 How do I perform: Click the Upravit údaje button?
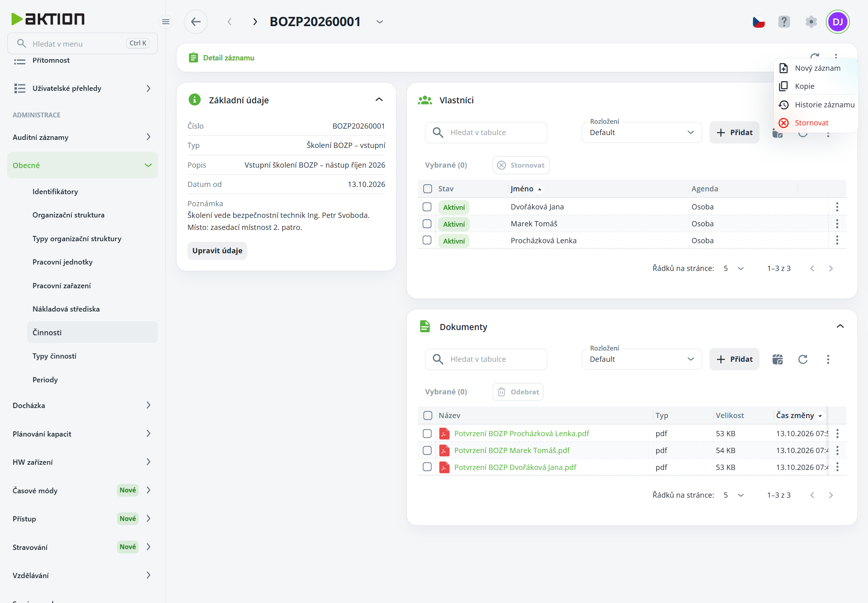[x=217, y=251]
